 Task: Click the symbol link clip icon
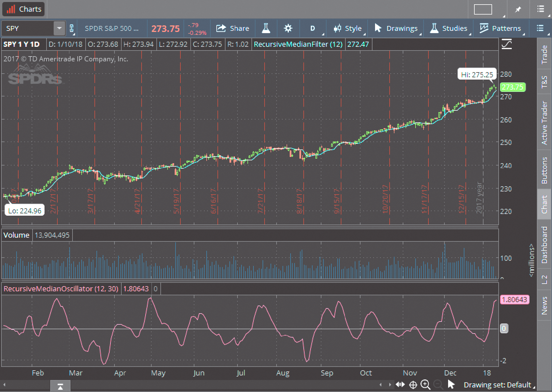coord(72,28)
